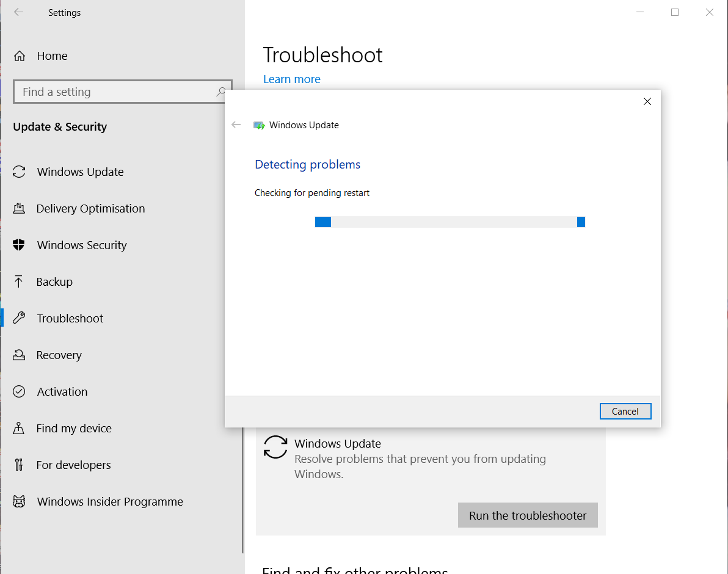Screen dimensions: 728x574
Task: Click the detection progress bar
Action: [450, 222]
